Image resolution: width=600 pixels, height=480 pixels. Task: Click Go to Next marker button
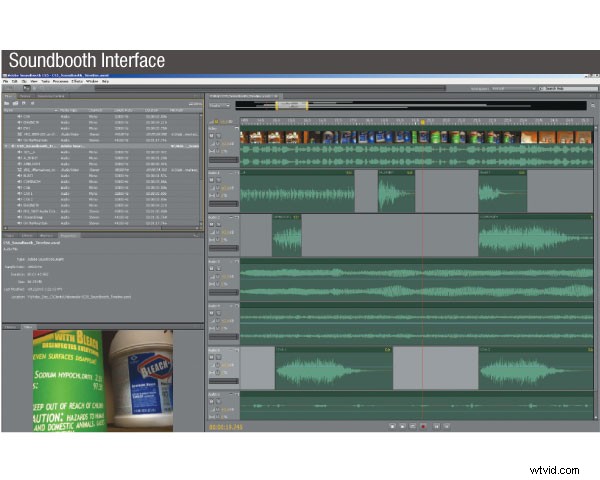(x=447, y=426)
